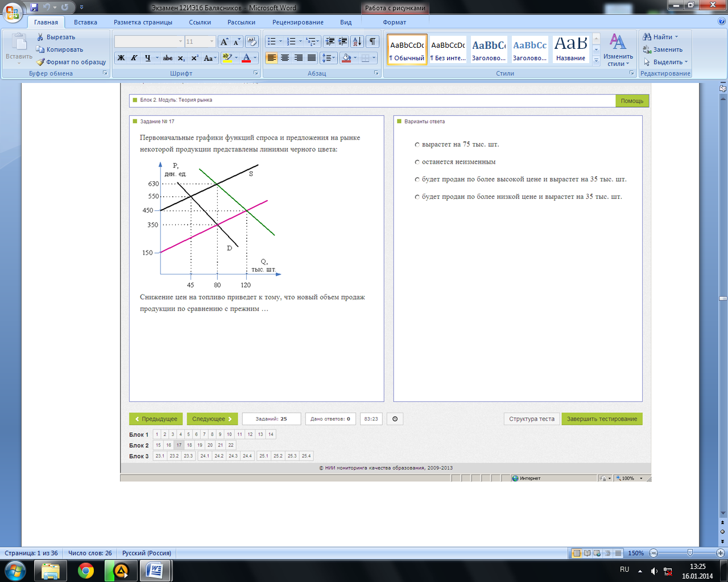Select answer 'останется неизменным'
The height and width of the screenshot is (582, 728).
tap(417, 163)
